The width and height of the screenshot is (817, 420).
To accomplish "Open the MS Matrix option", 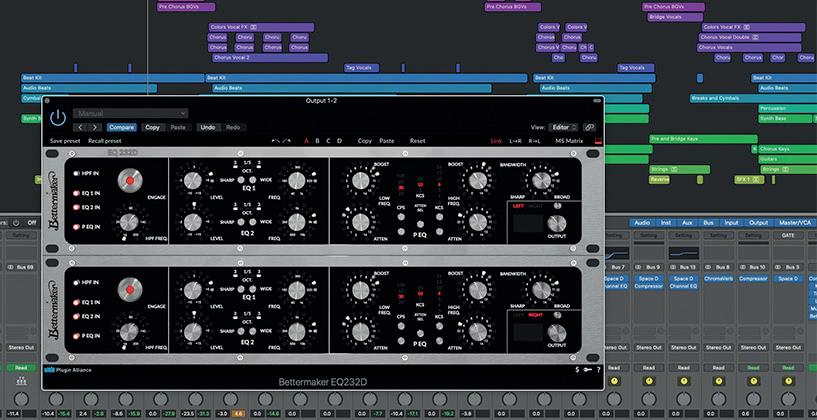I will pyautogui.click(x=569, y=141).
